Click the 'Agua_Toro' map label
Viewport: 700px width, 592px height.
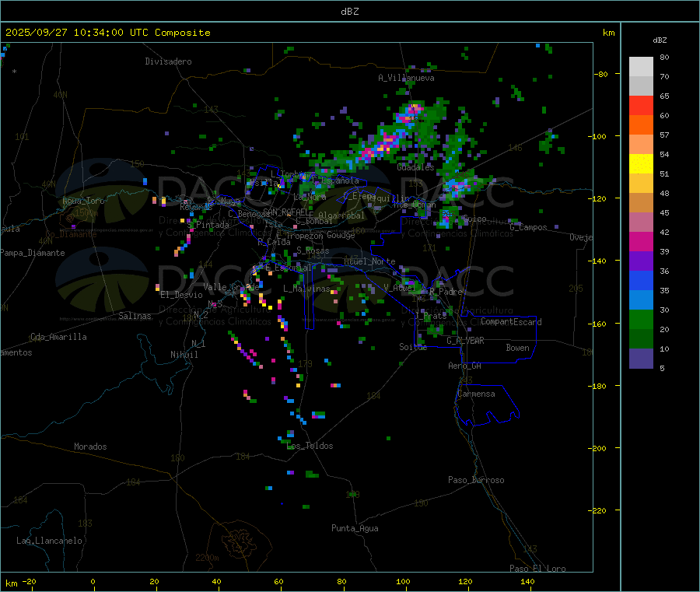[x=83, y=201]
